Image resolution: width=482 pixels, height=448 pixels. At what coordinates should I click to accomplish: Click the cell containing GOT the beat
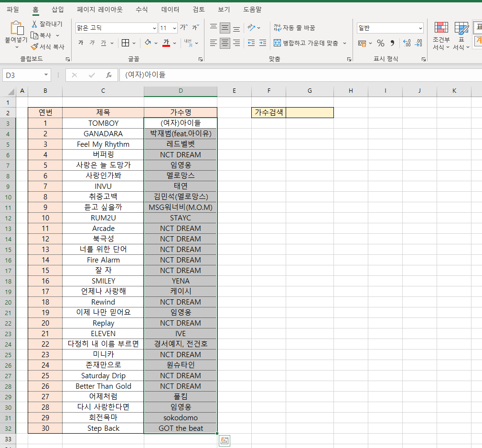tap(181, 428)
